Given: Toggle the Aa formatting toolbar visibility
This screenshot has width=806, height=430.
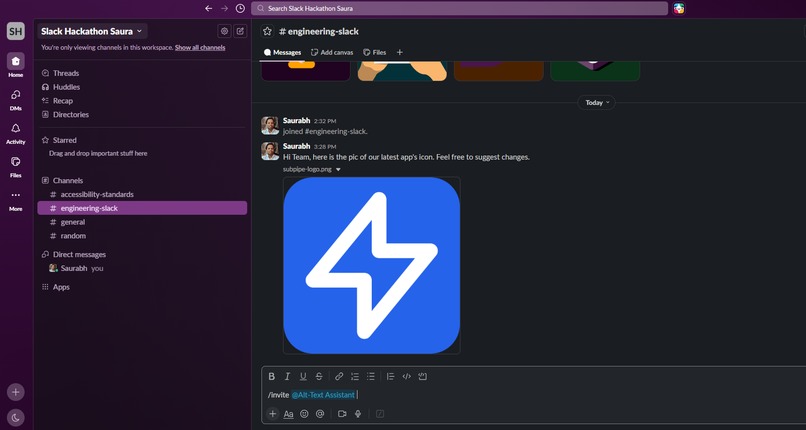Looking at the screenshot, I should (x=288, y=414).
